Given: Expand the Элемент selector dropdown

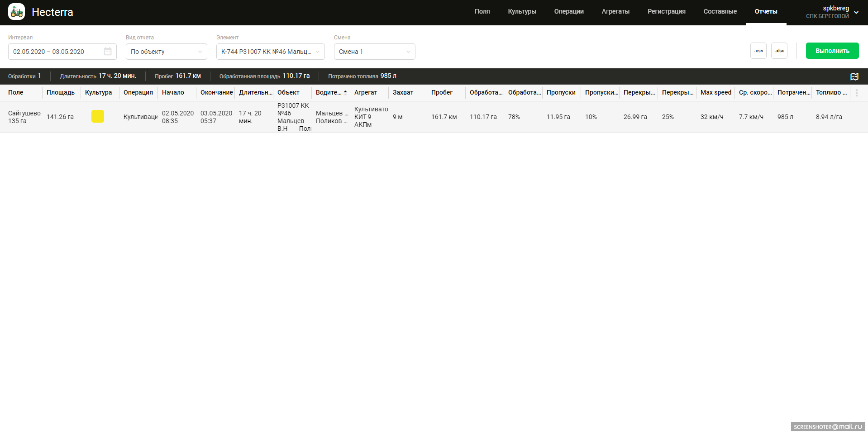Looking at the screenshot, I should (x=270, y=52).
